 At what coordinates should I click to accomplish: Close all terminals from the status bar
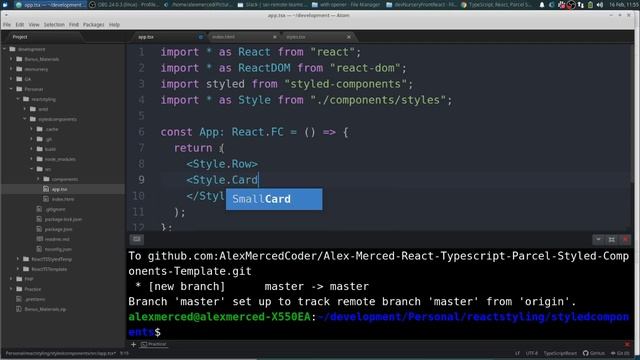(x=627, y=344)
